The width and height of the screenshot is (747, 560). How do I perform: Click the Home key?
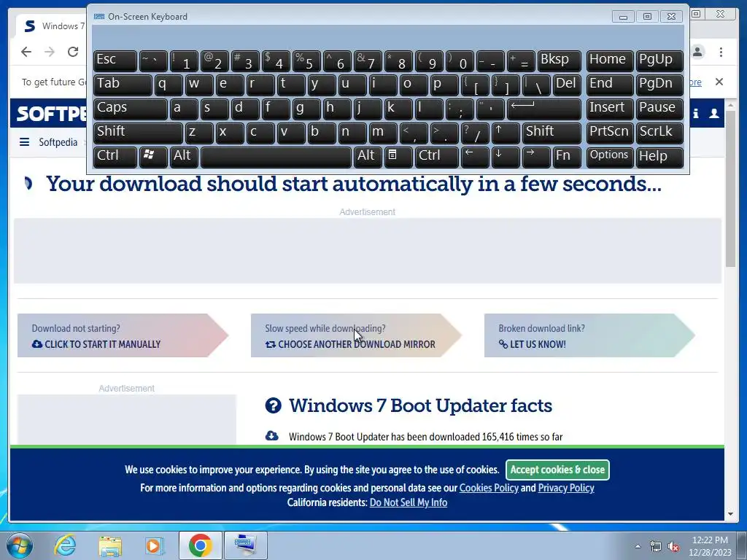point(610,61)
